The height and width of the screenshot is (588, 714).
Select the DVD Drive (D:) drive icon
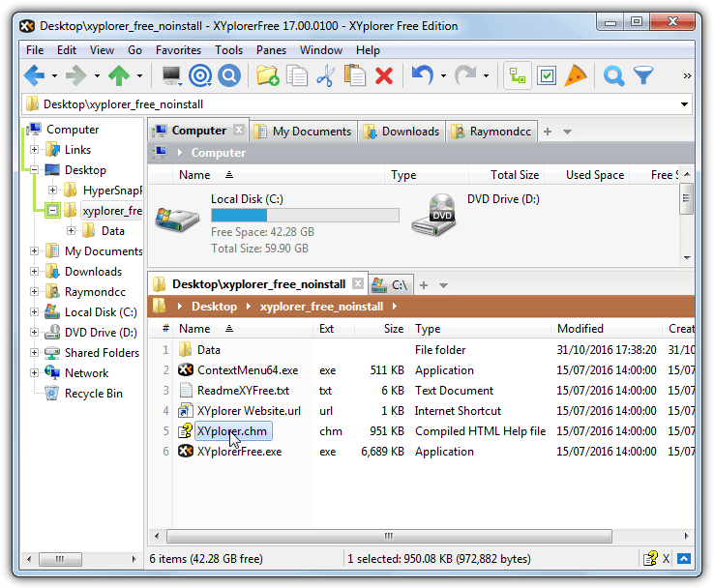tap(433, 216)
